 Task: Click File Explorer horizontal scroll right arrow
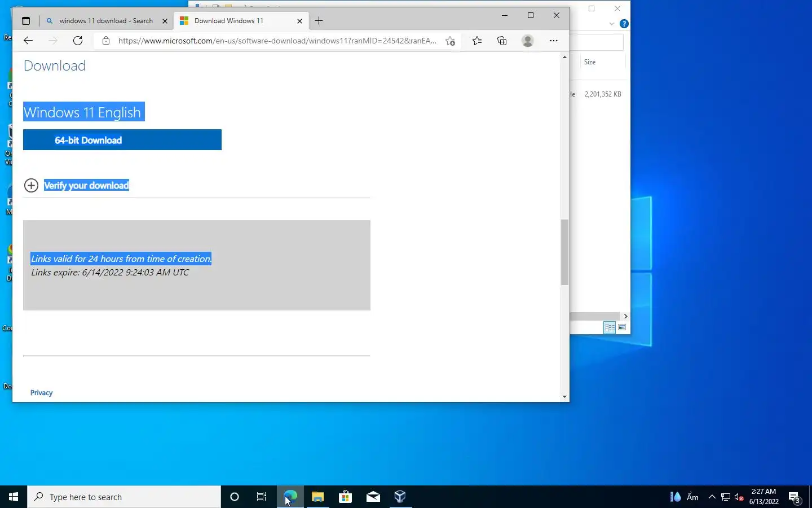625,316
